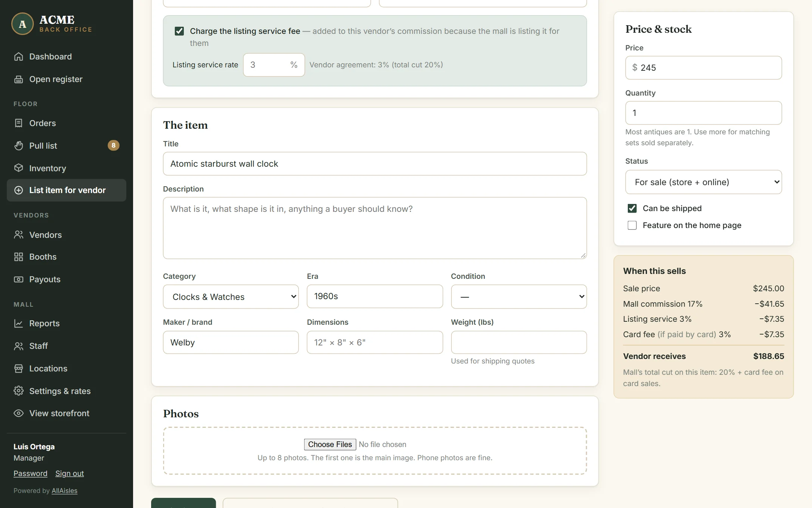The width and height of the screenshot is (812, 508).
Task: Click the Weight (lbs) field
Action: click(519, 342)
